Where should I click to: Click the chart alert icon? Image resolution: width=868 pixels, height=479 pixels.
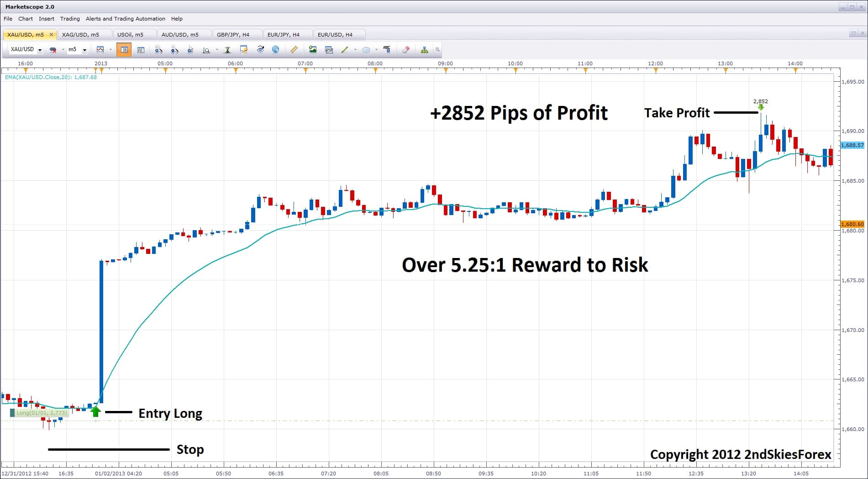click(244, 49)
